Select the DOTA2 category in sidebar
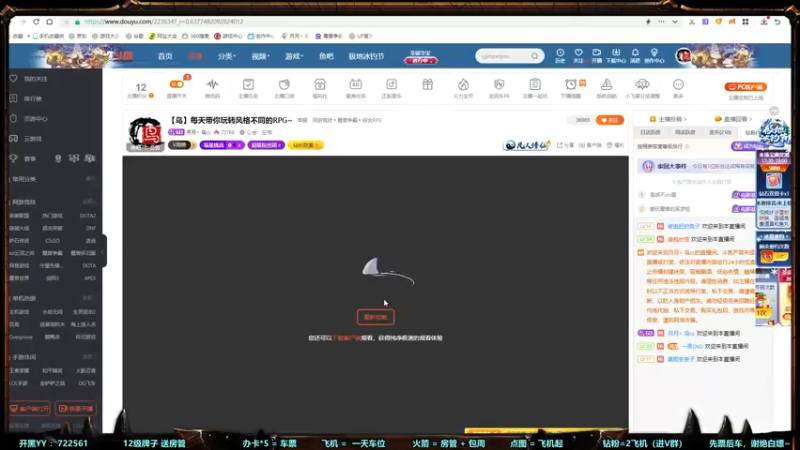Image resolution: width=800 pixels, height=450 pixels. point(87,216)
